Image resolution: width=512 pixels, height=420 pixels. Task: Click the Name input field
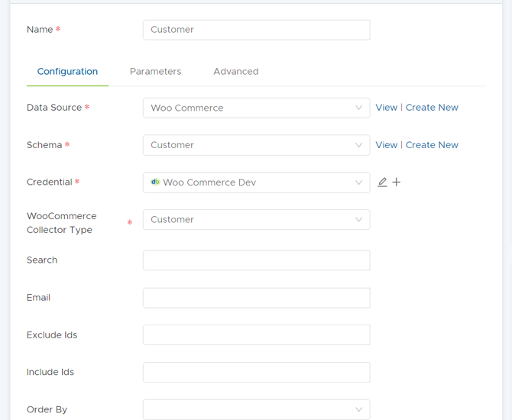tap(256, 30)
